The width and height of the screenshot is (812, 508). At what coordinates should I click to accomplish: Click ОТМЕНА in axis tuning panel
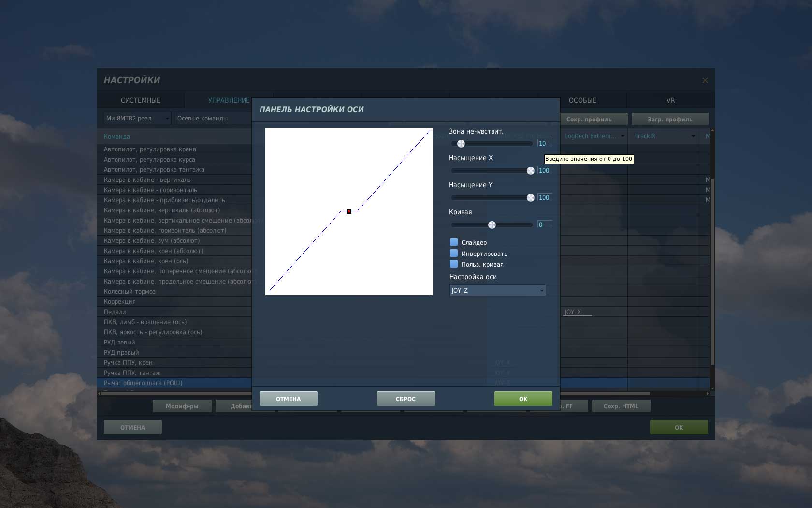289,399
